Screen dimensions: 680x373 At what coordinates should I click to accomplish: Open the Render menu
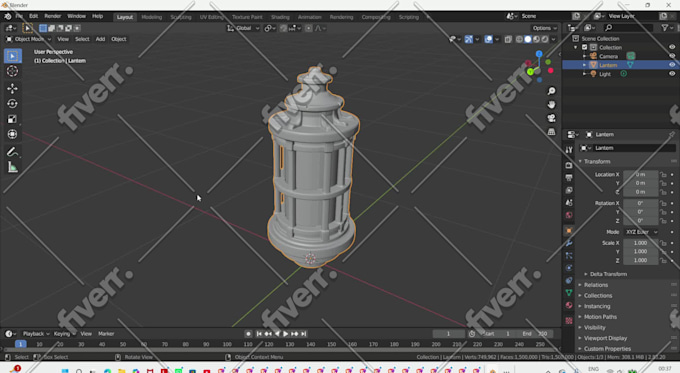[x=52, y=16]
